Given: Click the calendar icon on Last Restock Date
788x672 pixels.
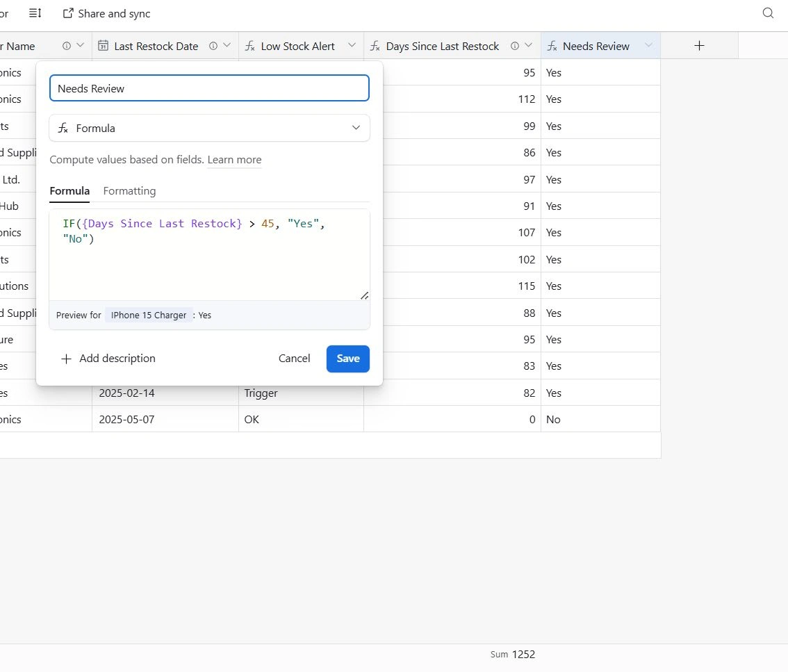Looking at the screenshot, I should tap(103, 46).
